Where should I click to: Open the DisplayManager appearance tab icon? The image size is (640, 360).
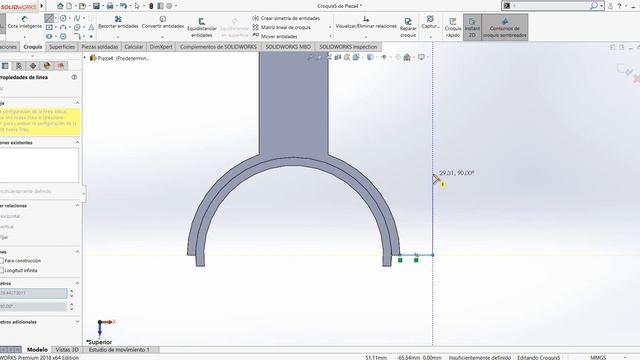47,66
